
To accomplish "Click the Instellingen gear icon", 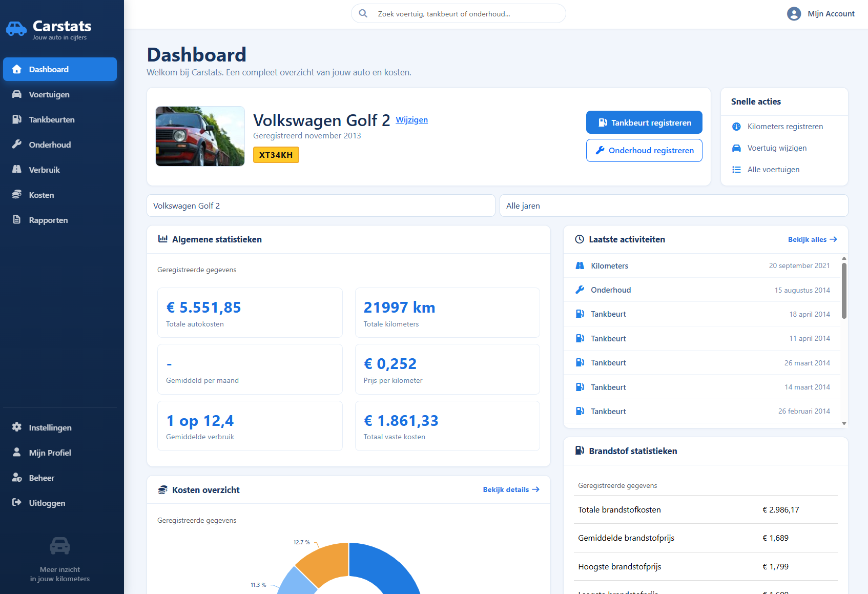I will [17, 427].
